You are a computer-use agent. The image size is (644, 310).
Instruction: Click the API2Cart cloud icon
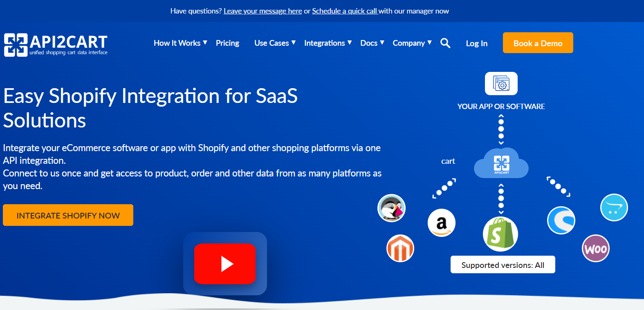(501, 163)
